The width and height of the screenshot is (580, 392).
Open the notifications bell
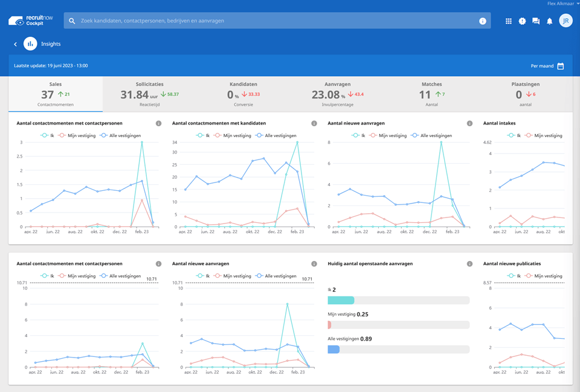pyautogui.click(x=550, y=21)
